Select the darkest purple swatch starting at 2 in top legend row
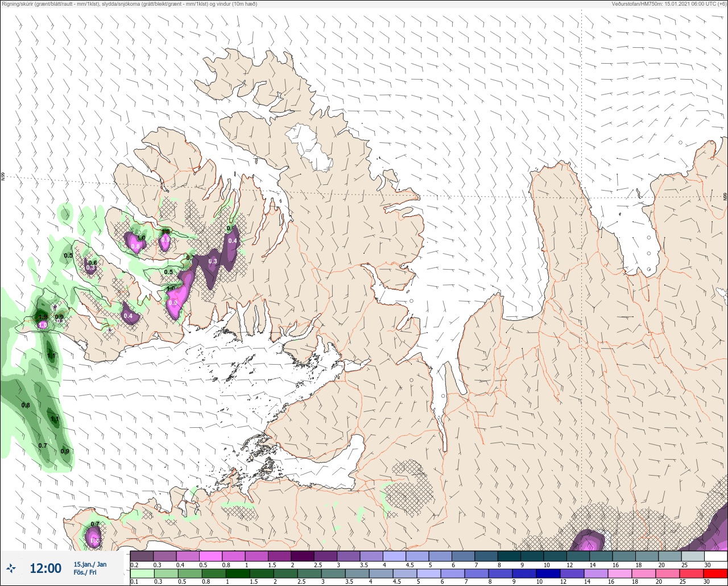 click(302, 556)
